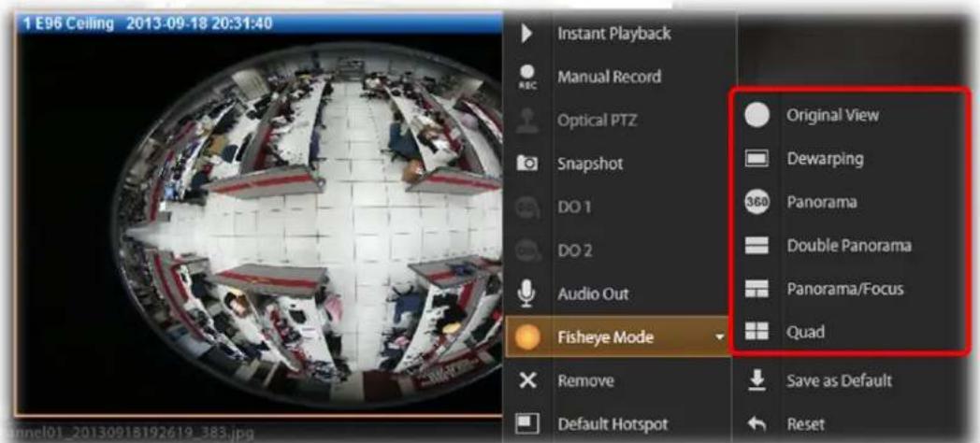Click the orange Fisheye Mode icon
980x443 pixels.
pyautogui.click(x=526, y=337)
